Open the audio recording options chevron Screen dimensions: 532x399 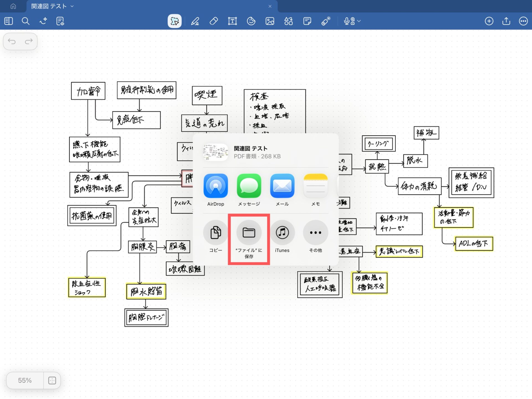pos(359,21)
